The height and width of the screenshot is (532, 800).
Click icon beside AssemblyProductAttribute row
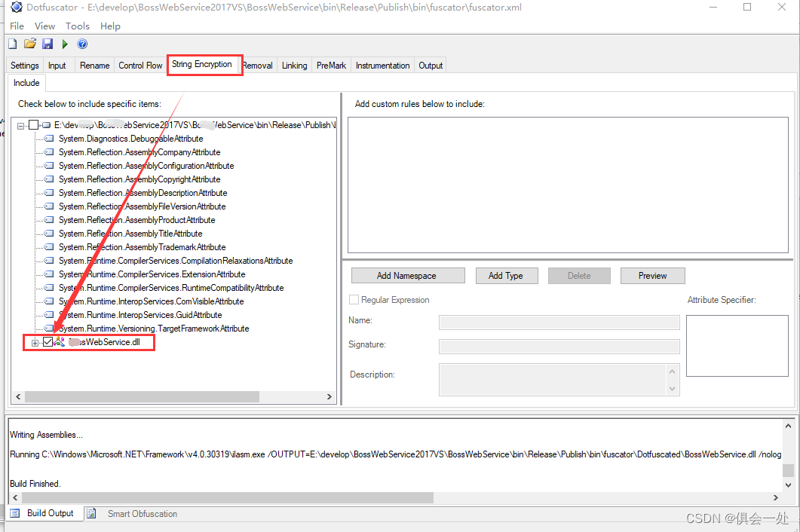(x=49, y=220)
